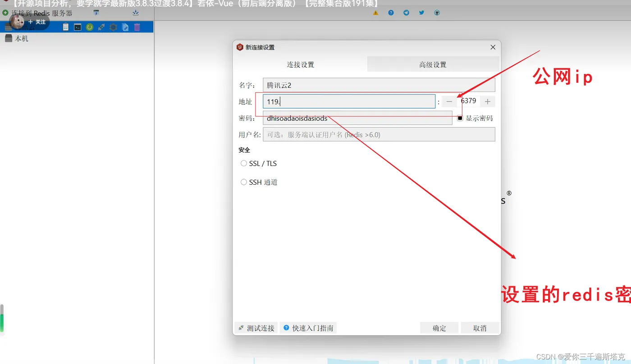Delete connection using the purple trash icon
Screen dimensions: 631x364
137,27
